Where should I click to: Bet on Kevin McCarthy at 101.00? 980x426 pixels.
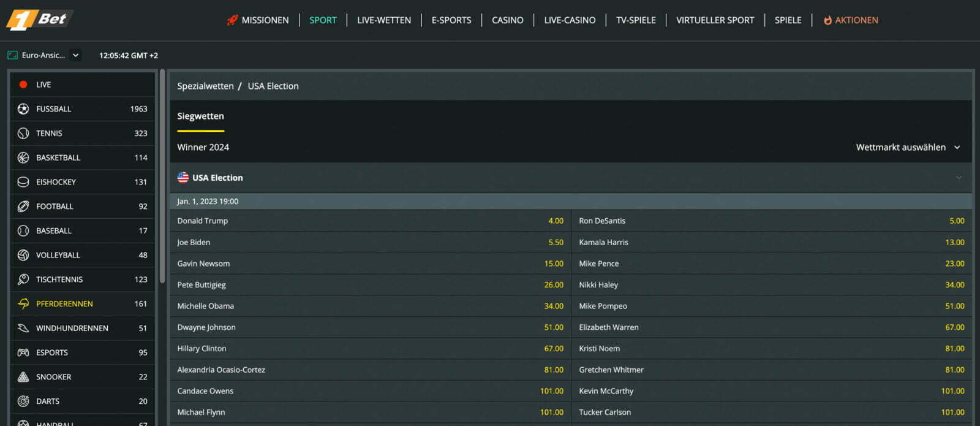click(772, 391)
